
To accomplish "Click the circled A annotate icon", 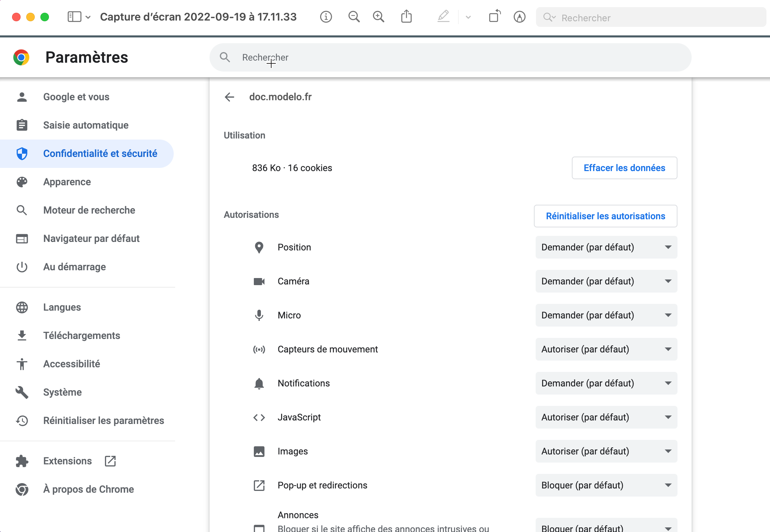I will click(x=519, y=17).
